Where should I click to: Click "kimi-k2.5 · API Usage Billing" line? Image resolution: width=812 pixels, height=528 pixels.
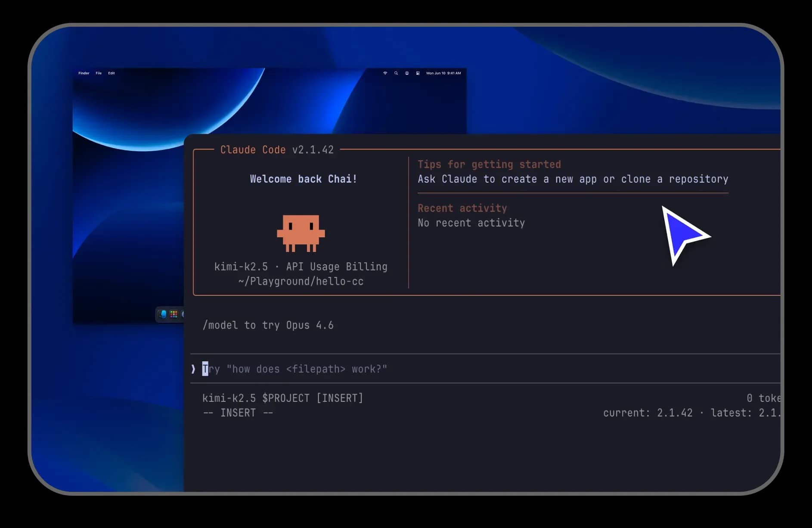(301, 267)
